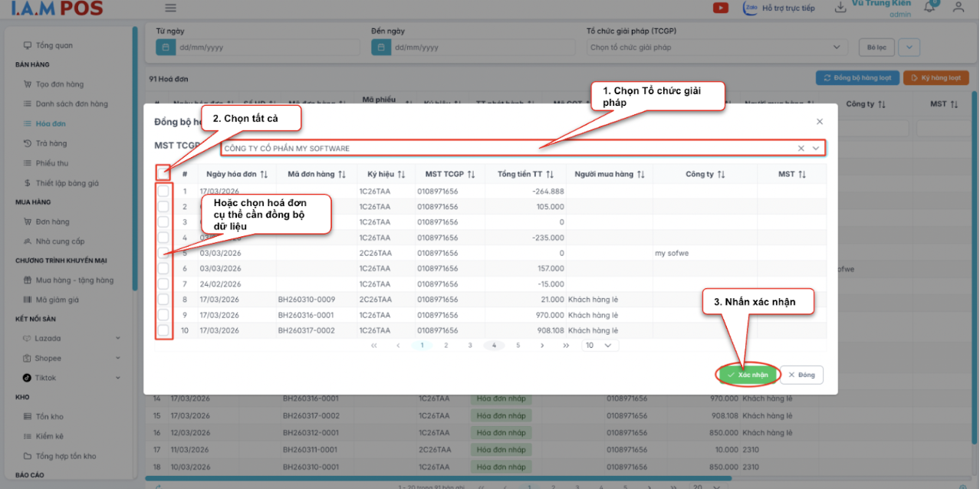The height and width of the screenshot is (489, 980).
Task: Click the 'Đóng' button in dialog
Action: [802, 375]
